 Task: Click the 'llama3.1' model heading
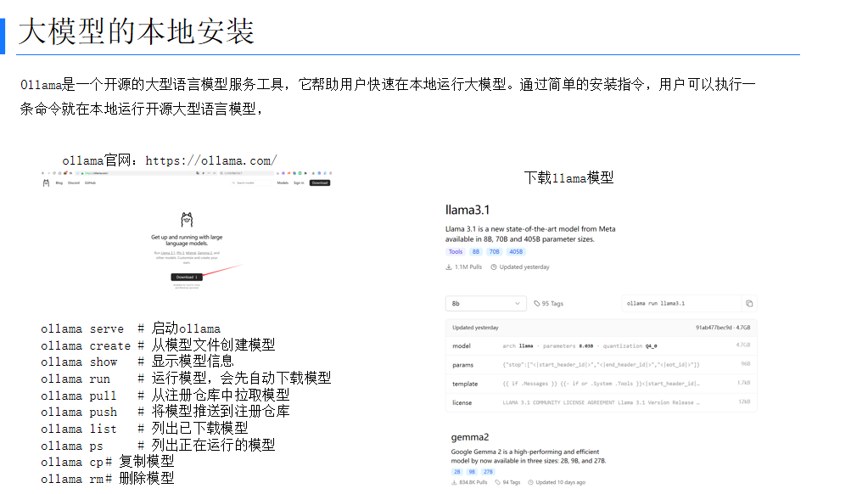(468, 210)
